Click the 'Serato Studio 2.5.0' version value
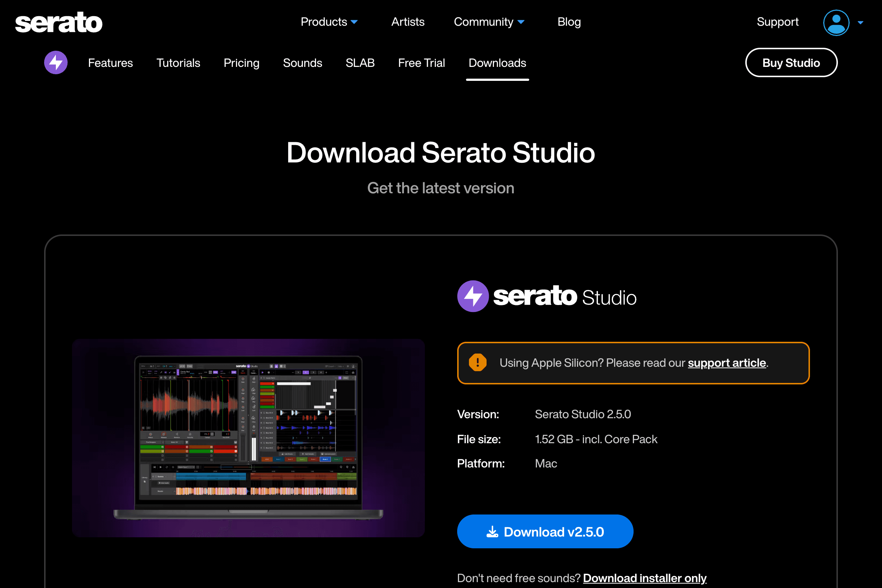 click(583, 414)
